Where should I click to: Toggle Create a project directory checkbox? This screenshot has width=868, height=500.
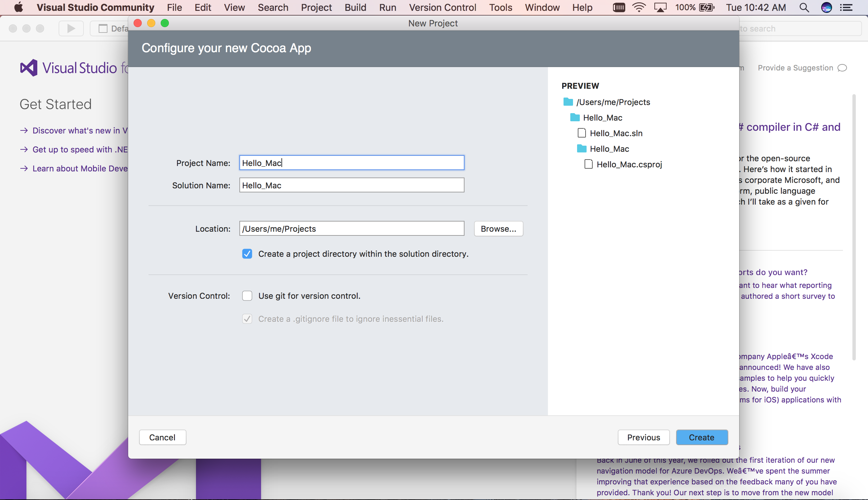(x=247, y=253)
